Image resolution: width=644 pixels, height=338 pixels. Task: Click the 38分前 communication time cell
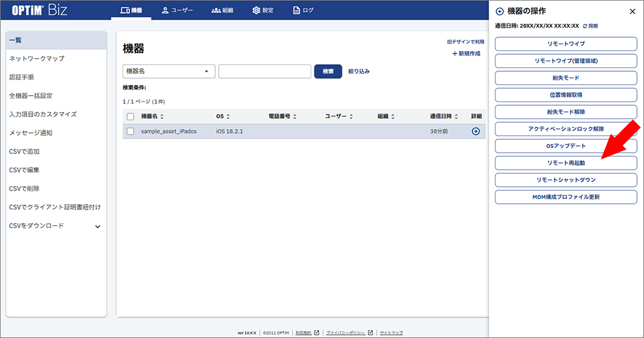coord(438,132)
